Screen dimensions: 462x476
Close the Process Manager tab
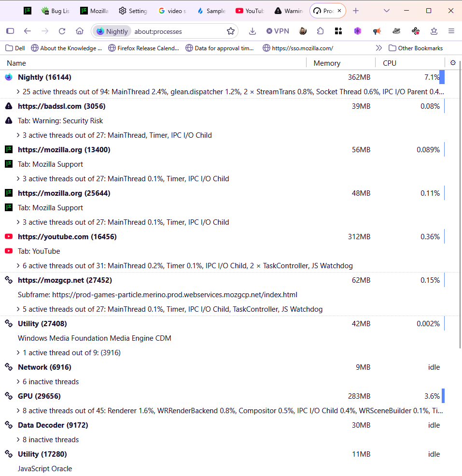pyautogui.click(x=339, y=11)
